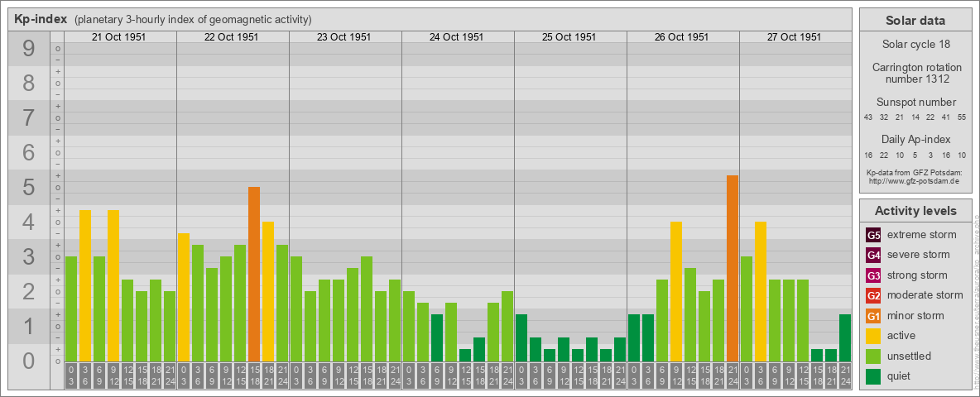The height and width of the screenshot is (397, 980).
Task: Click the dark green quiet legend swatch
Action: coord(873,376)
